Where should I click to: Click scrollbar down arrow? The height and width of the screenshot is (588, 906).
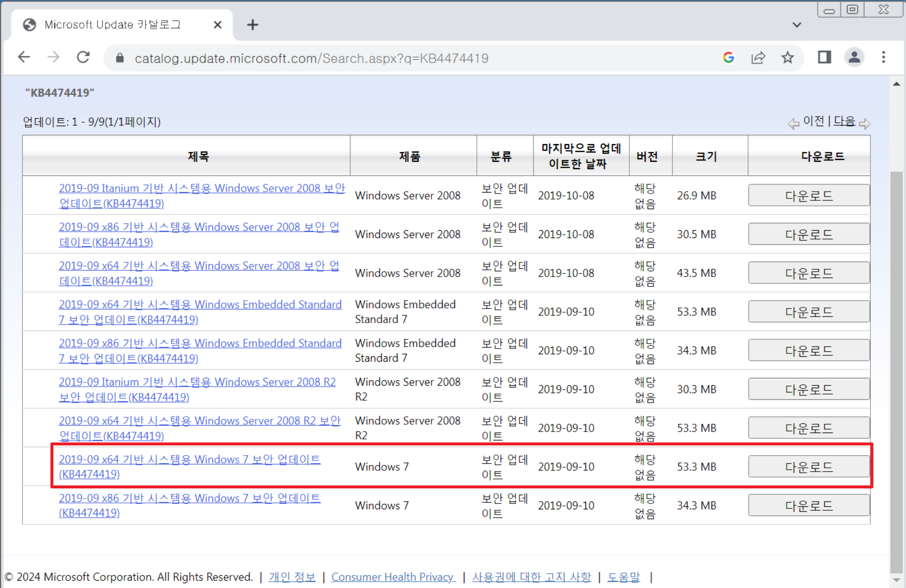tap(896, 580)
